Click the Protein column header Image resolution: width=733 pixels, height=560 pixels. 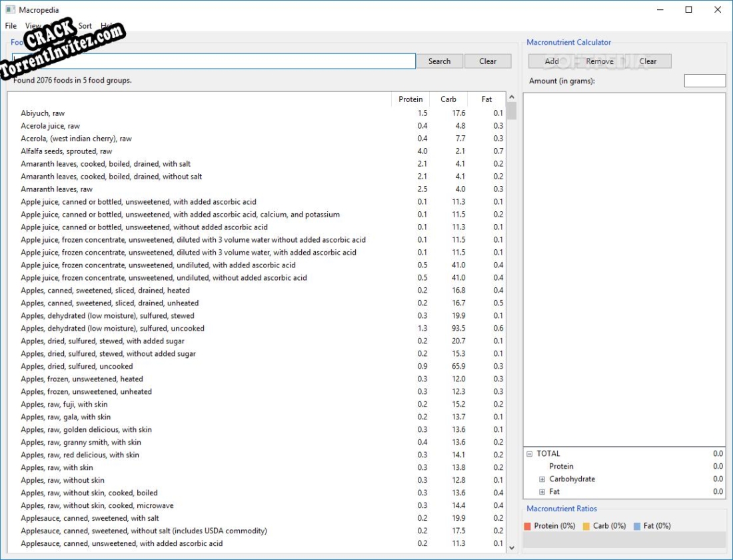pyautogui.click(x=410, y=99)
